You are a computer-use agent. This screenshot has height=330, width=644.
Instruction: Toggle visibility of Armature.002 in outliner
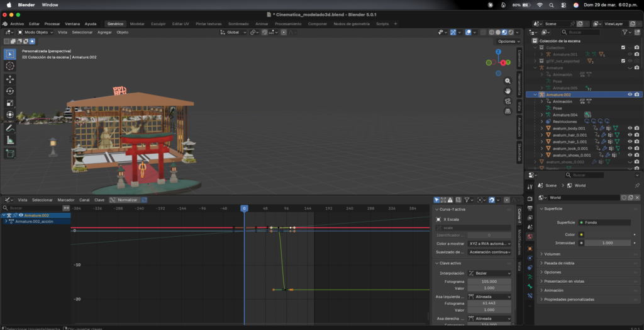(630, 94)
